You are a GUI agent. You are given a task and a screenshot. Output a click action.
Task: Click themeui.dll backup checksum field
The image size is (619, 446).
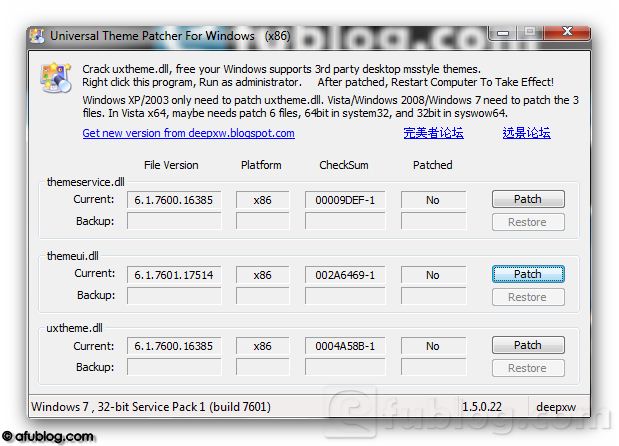pos(345,295)
